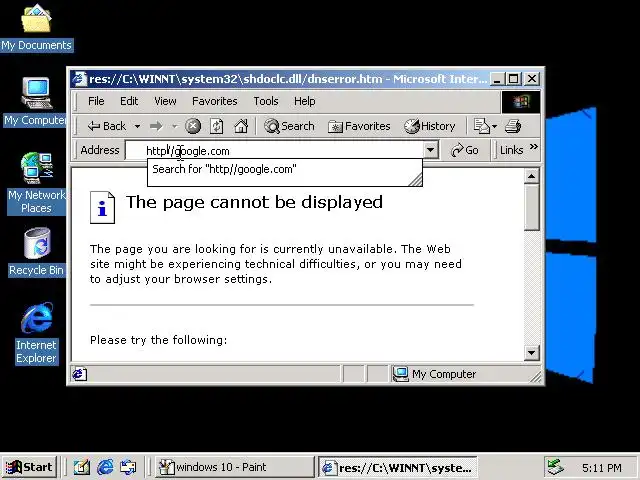Viewport: 640px width, 480px height.
Task: Click the Forward arrow button
Action: click(x=156, y=127)
